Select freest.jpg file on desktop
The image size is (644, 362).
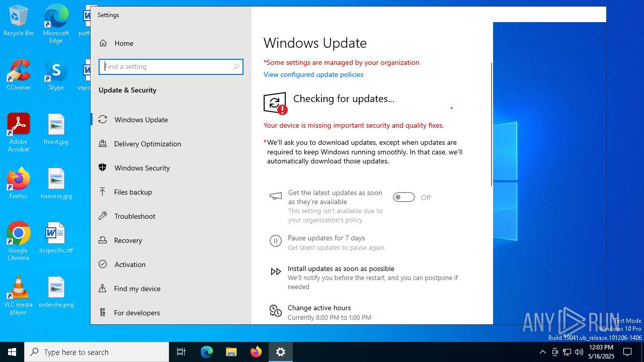[56, 130]
